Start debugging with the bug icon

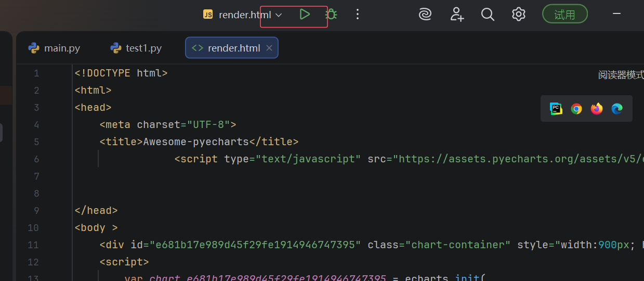pos(331,15)
